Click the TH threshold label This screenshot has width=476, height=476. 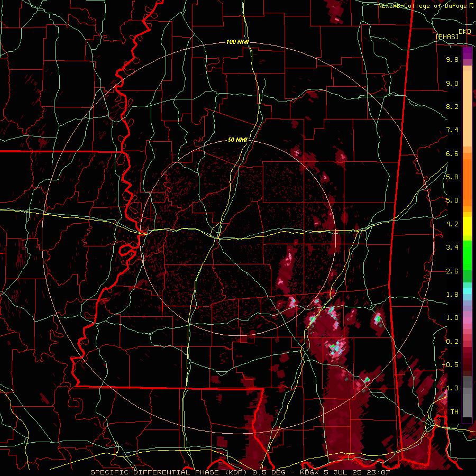click(454, 411)
